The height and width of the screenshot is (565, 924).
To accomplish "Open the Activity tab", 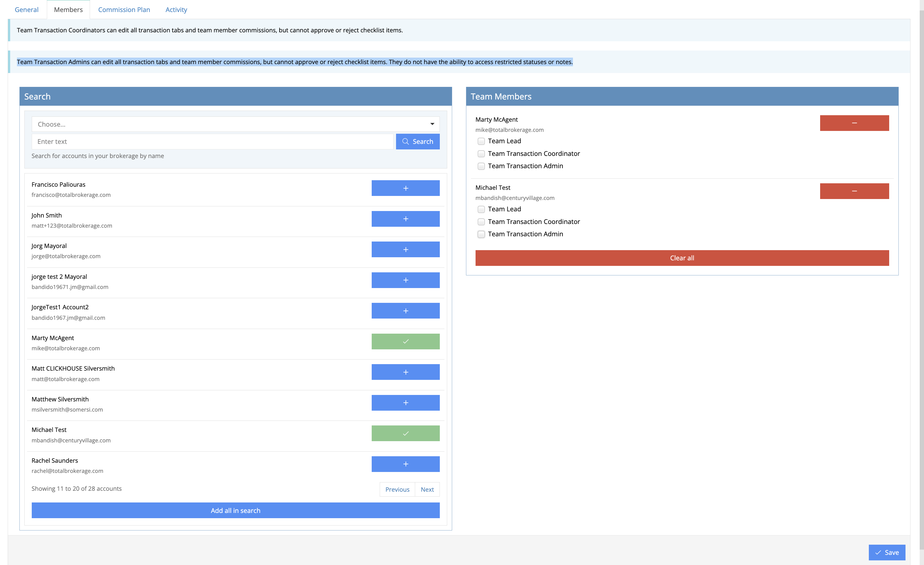I will (x=176, y=10).
